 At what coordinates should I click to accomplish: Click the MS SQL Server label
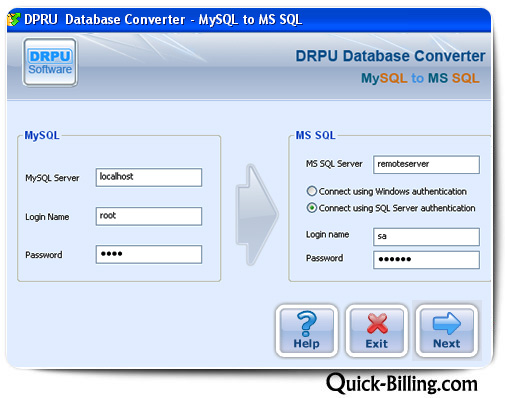334,164
